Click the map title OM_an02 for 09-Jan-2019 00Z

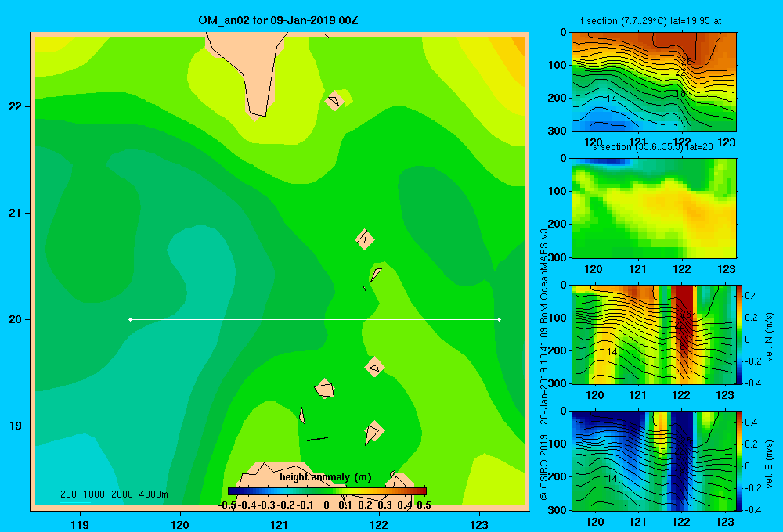[x=278, y=21]
